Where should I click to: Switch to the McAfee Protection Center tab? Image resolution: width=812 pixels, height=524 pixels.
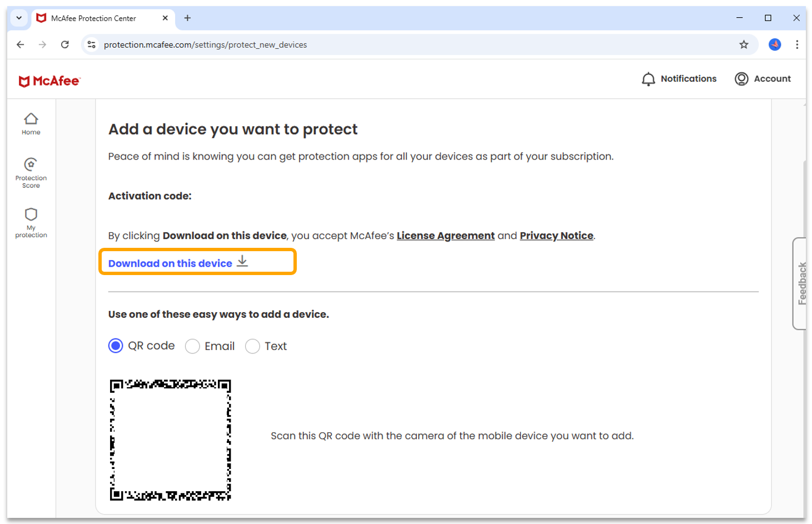[94, 18]
